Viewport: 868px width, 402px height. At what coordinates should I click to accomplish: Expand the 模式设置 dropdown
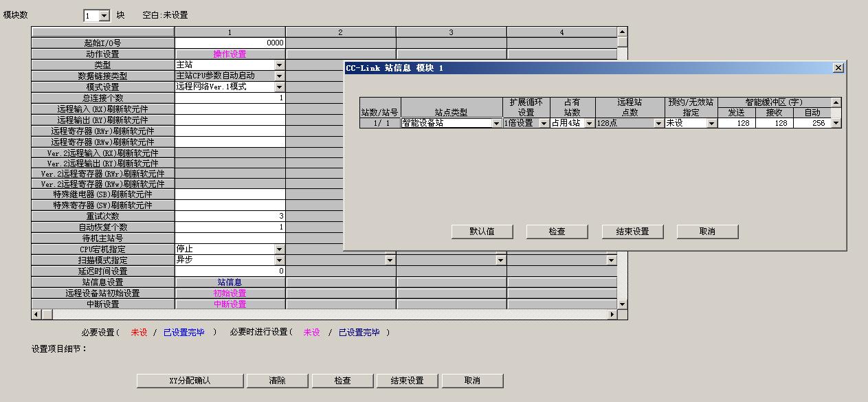click(279, 87)
